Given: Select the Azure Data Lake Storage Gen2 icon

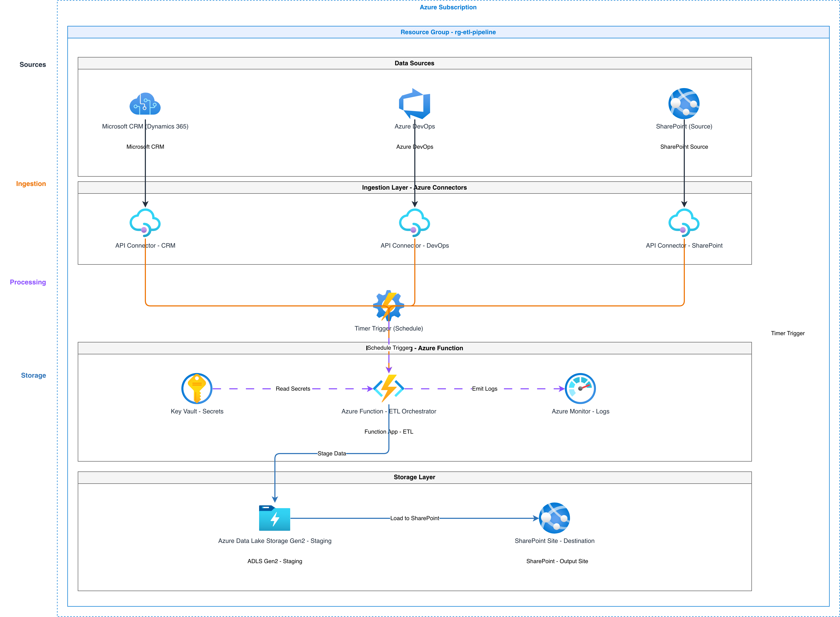Looking at the screenshot, I should pos(275,518).
